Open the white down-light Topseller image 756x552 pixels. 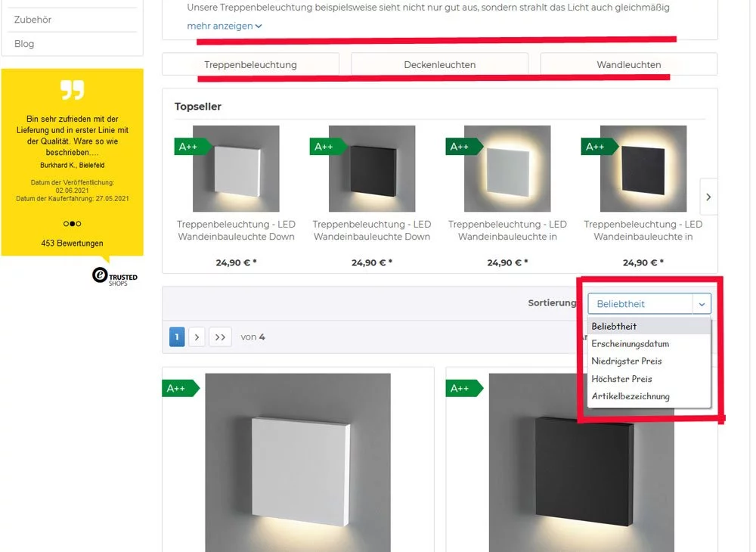pyautogui.click(x=236, y=169)
